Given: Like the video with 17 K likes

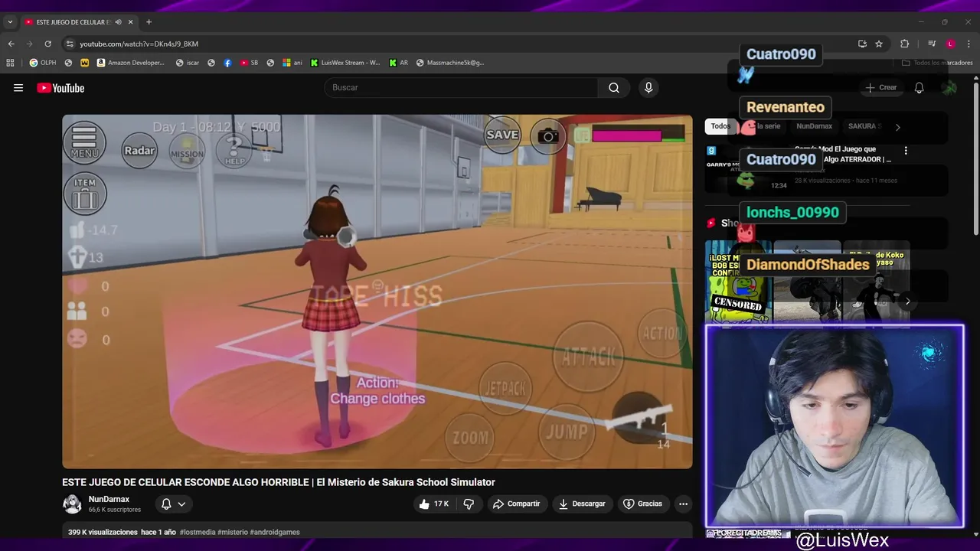Looking at the screenshot, I should (433, 504).
